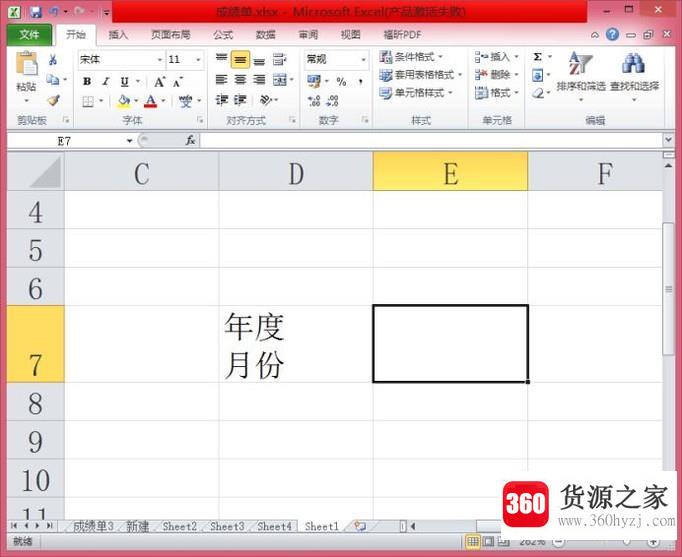Switch to Normal view in the status bar
Screen dimensions: 682x557
[x=473, y=541]
